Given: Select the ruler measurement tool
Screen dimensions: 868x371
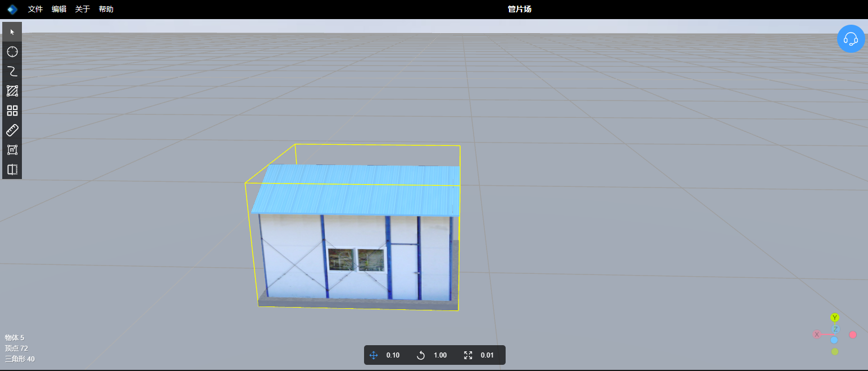Looking at the screenshot, I should 12,130.
